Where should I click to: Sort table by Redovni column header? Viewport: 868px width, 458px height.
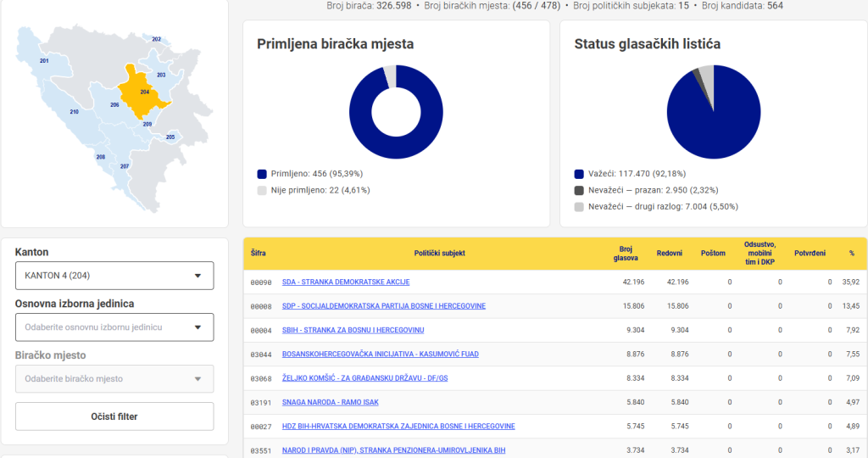coord(670,253)
